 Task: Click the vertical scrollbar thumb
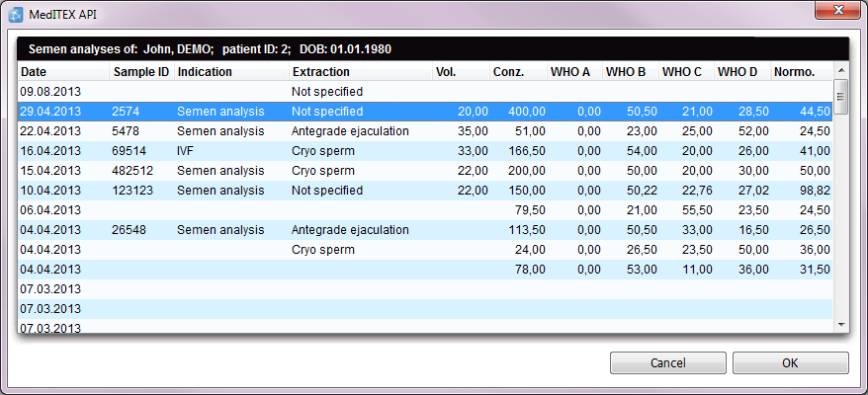(841, 96)
